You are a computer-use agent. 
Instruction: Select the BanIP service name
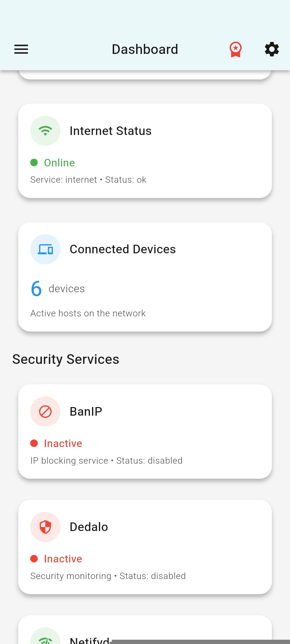pyautogui.click(x=86, y=412)
